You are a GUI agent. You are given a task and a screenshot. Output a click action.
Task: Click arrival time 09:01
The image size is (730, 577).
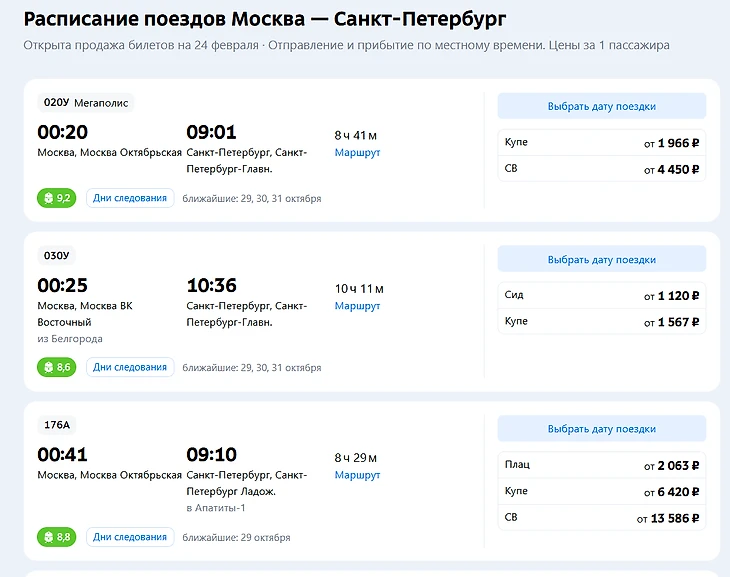pos(211,132)
